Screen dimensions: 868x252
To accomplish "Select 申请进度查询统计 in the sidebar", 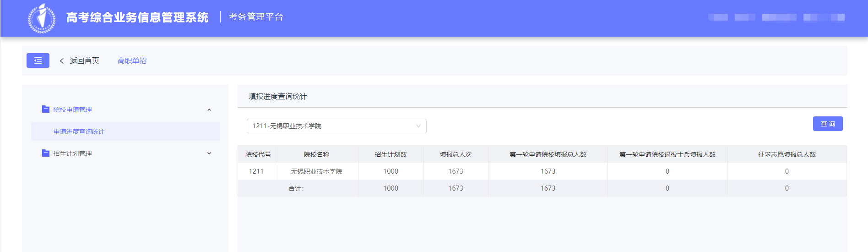I will (x=79, y=131).
